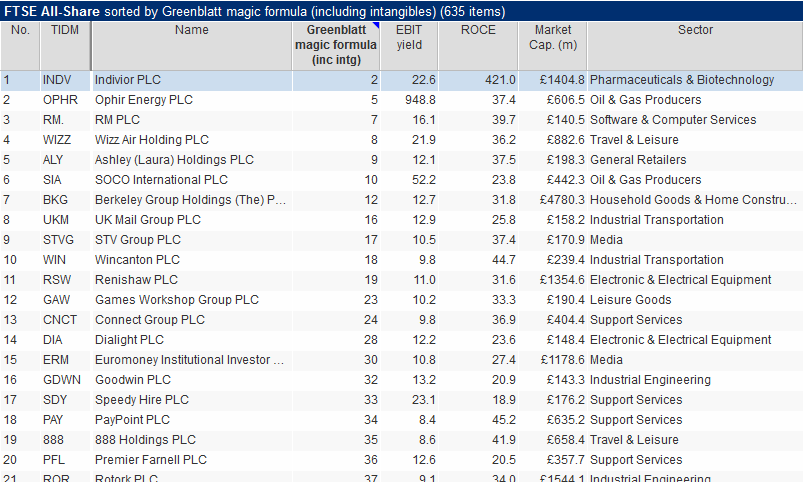This screenshot has width=803, height=482.
Task: Select STV Group PLC
Action: [x=138, y=240]
